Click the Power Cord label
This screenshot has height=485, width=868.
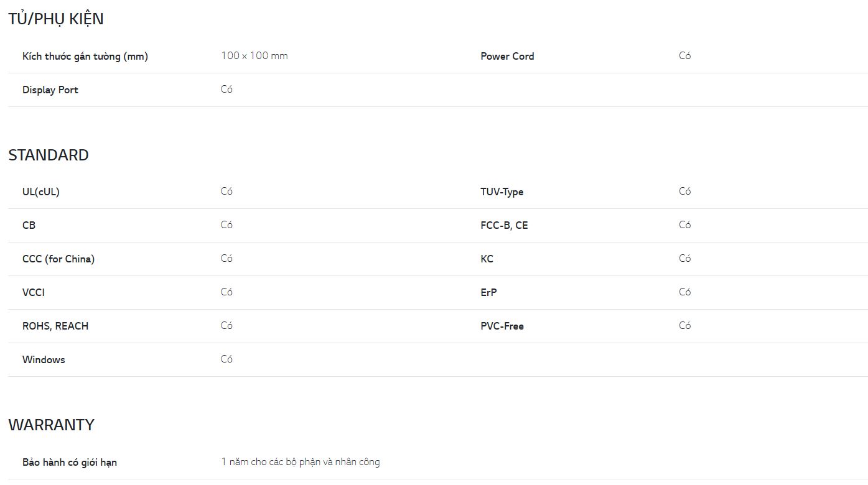coord(507,56)
